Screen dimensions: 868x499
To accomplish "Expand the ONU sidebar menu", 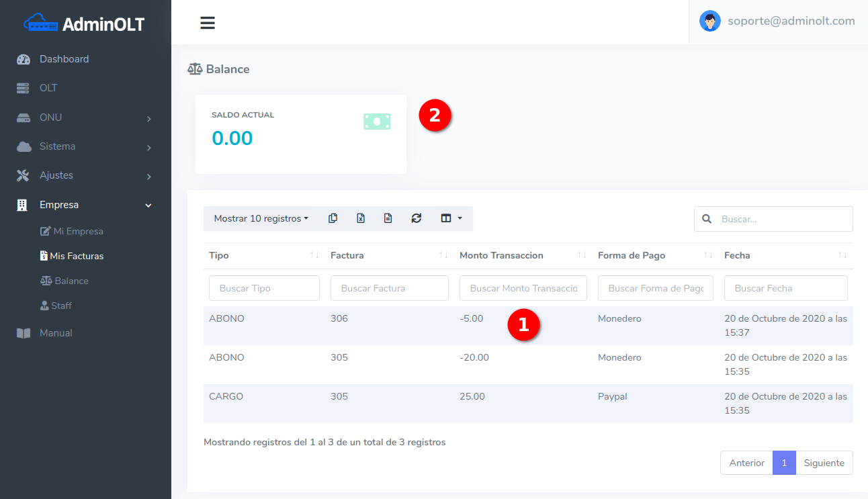I will pyautogui.click(x=85, y=118).
